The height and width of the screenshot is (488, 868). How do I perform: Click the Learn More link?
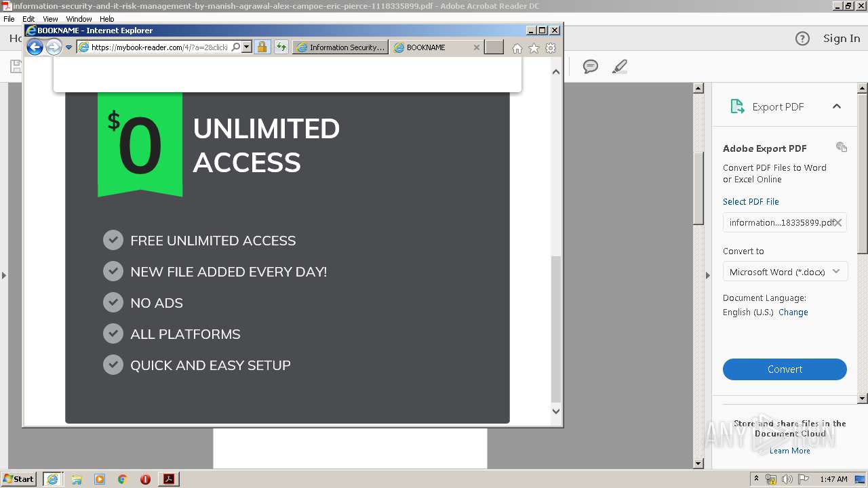coord(789,451)
